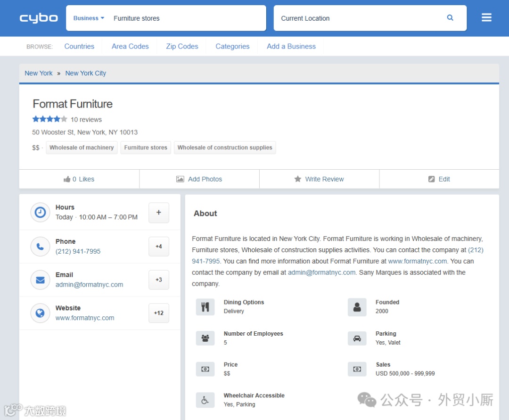Open Add a Business
509x420 pixels.
pyautogui.click(x=291, y=46)
